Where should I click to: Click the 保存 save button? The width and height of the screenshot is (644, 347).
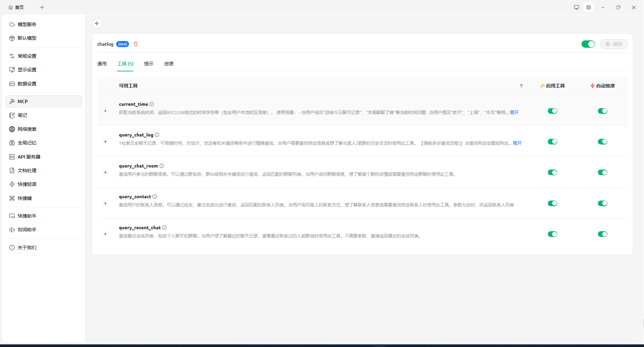[x=614, y=44]
